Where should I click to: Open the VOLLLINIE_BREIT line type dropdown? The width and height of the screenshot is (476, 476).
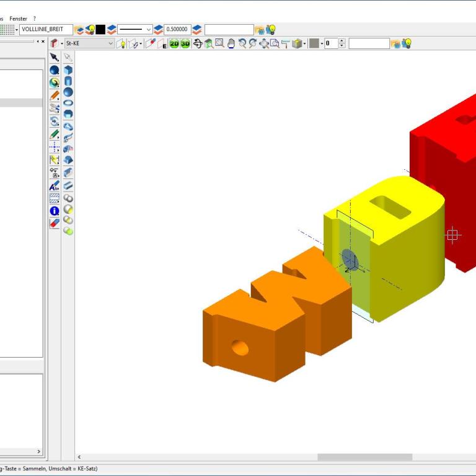(46, 29)
